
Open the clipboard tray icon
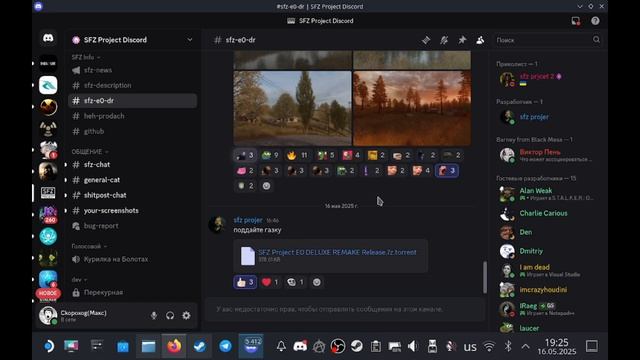[376, 346]
